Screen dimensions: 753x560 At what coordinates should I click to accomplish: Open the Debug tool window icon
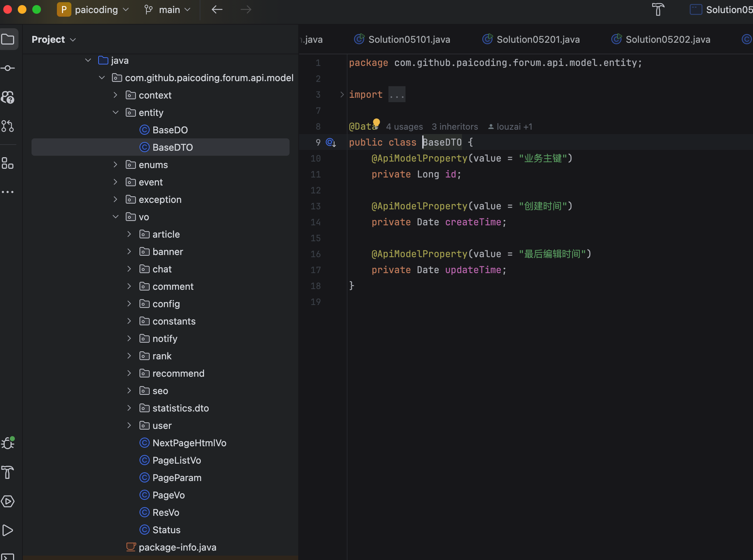pyautogui.click(x=8, y=443)
